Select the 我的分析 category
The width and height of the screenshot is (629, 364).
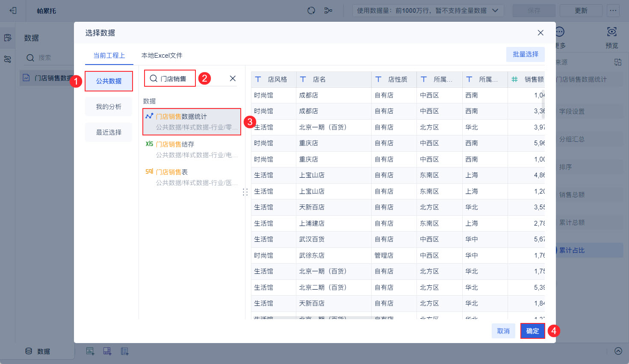[109, 107]
